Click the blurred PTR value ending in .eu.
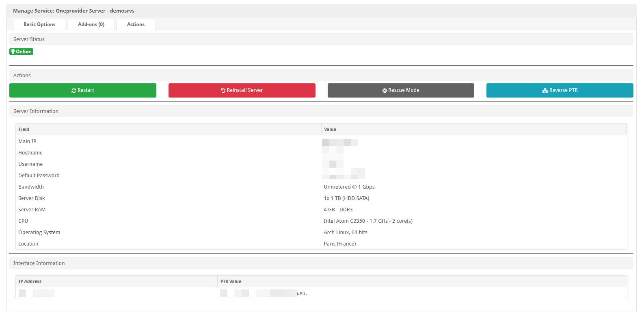 pos(264,293)
